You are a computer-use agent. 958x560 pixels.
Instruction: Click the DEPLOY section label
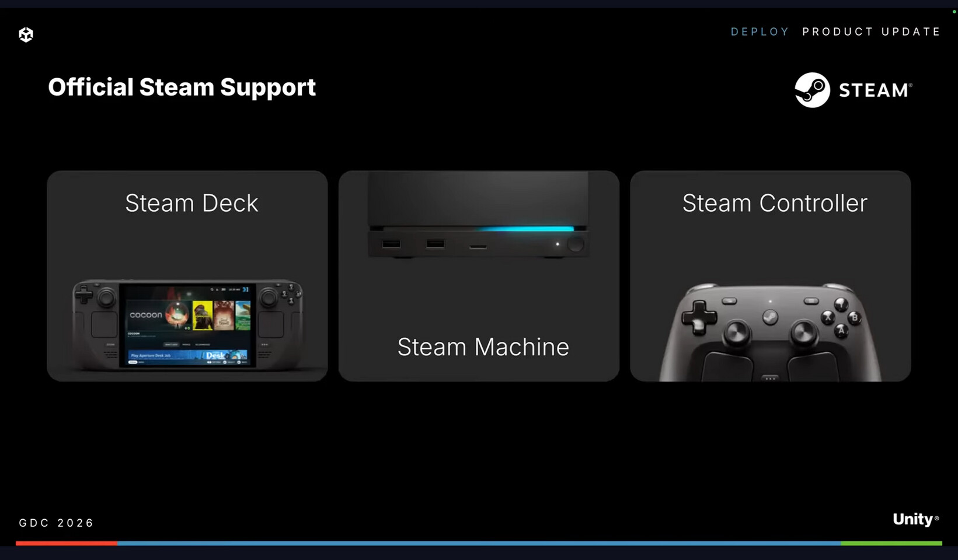coord(760,32)
